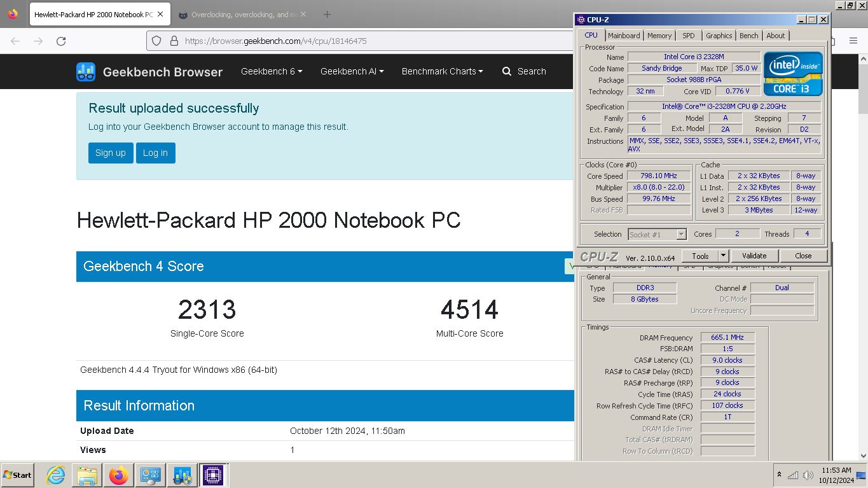Click the Name field Intel Core i3 2328M
Image resolution: width=868 pixels, height=488 pixels.
[x=694, y=57]
